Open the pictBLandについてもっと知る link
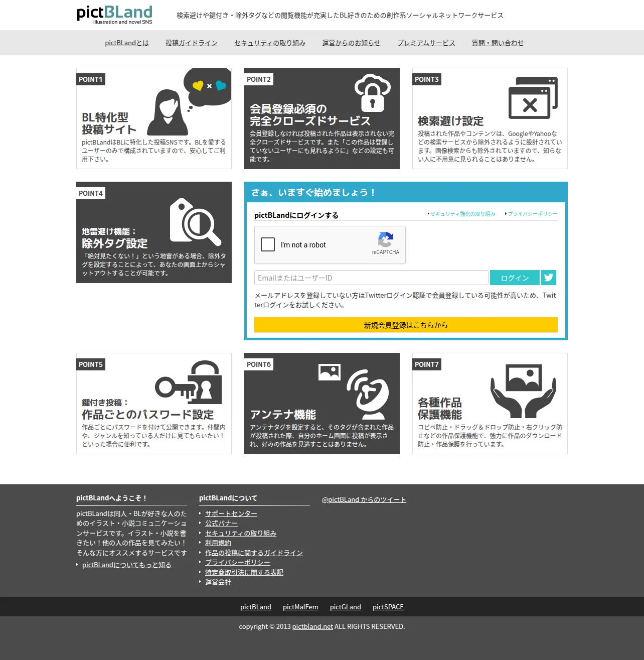The height and width of the screenshot is (660, 644). (x=127, y=565)
